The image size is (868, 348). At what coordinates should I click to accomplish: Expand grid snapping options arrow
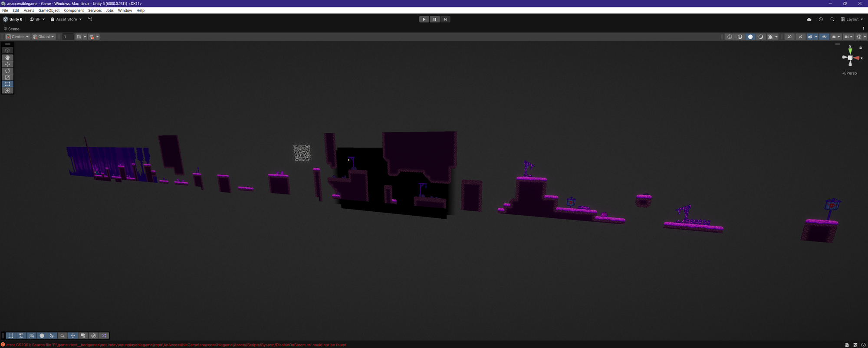(98, 37)
